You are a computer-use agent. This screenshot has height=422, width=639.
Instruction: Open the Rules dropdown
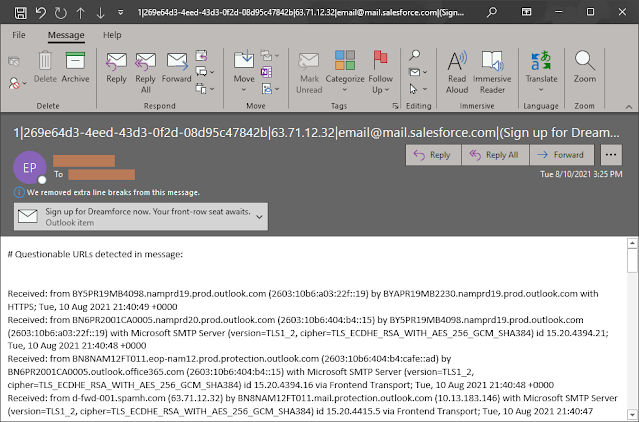(270, 55)
